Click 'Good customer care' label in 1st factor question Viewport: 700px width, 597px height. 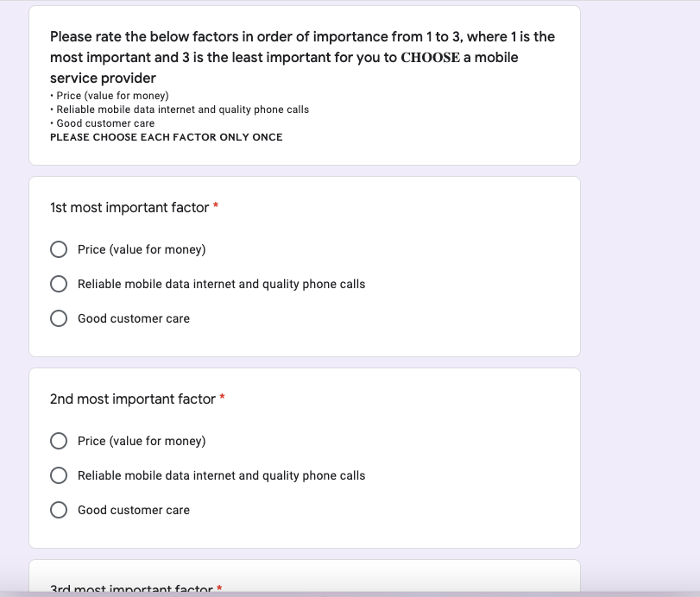(134, 318)
